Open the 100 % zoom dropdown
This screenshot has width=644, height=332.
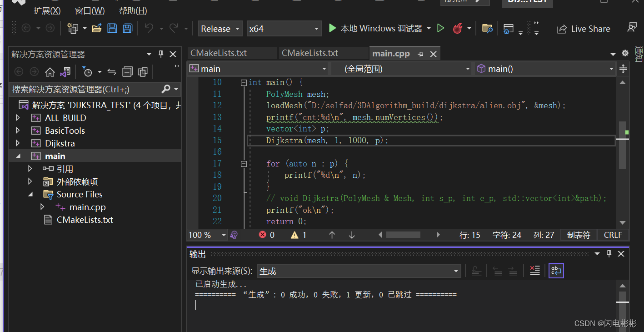208,235
